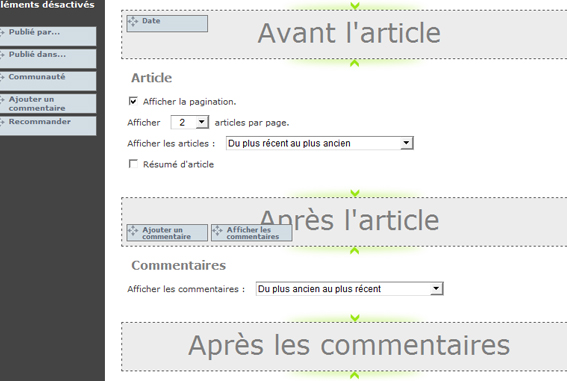This screenshot has width=567, height=381.
Task: Uncheck the Afficher la pagination checkbox
Action: click(133, 101)
